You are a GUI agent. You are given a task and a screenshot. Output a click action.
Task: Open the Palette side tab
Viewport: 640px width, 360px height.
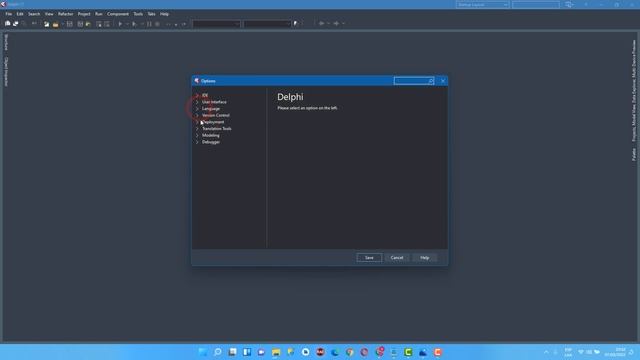click(x=634, y=154)
